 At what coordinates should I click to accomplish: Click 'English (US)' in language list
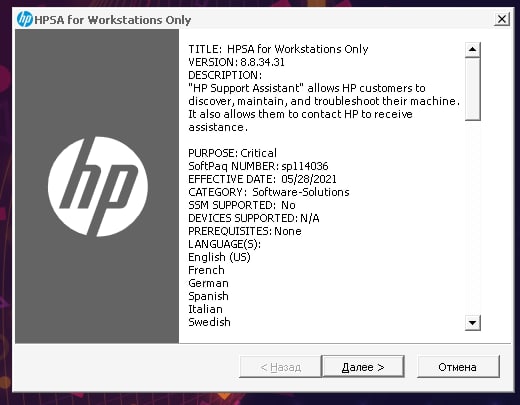pyautogui.click(x=219, y=257)
